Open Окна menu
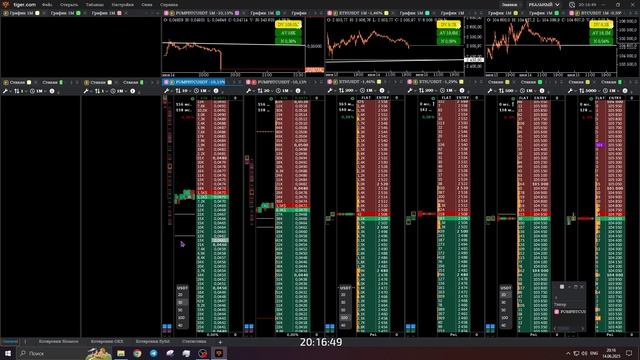The width and height of the screenshot is (640, 360). (147, 4)
